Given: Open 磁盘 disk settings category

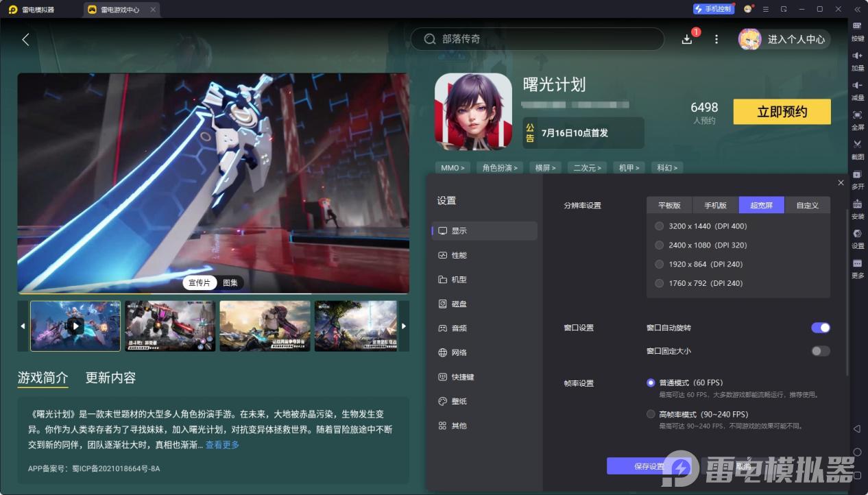Looking at the screenshot, I should [x=484, y=304].
